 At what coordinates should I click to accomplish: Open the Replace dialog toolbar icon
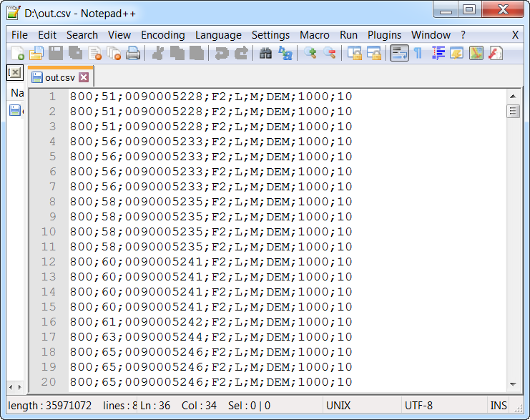pyautogui.click(x=285, y=54)
